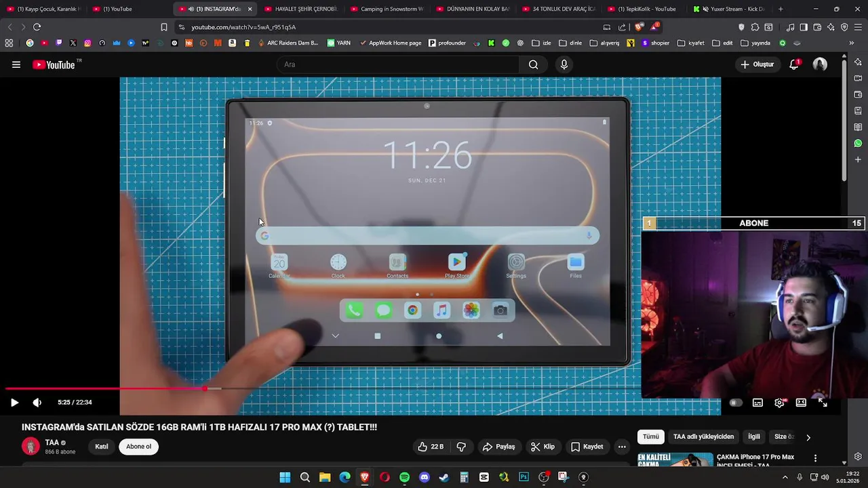This screenshot has width=868, height=488.
Task: Mute the video with the volume icon
Action: tap(37, 402)
